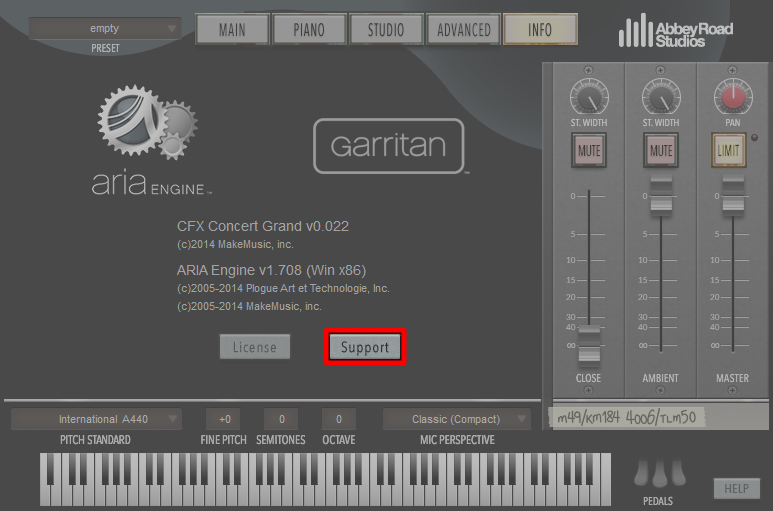
Task: Click the Support button
Action: pyautogui.click(x=365, y=347)
